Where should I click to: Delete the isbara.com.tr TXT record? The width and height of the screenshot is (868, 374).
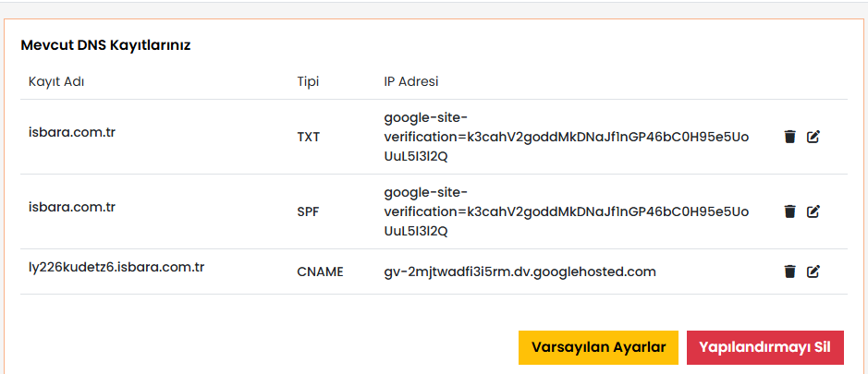790,137
